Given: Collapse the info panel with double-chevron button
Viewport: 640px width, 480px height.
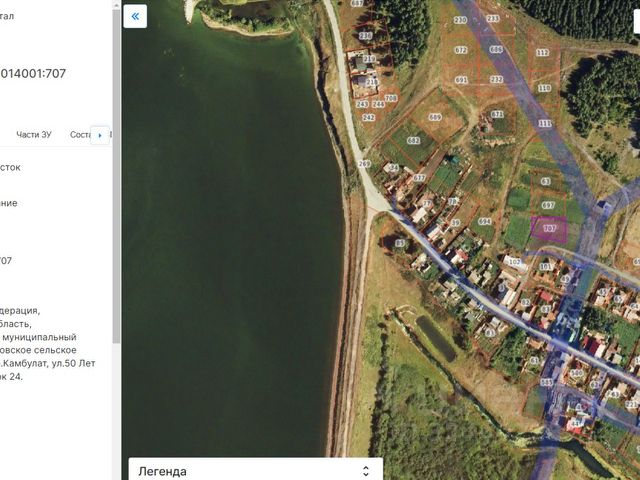Looking at the screenshot, I should (135, 16).
